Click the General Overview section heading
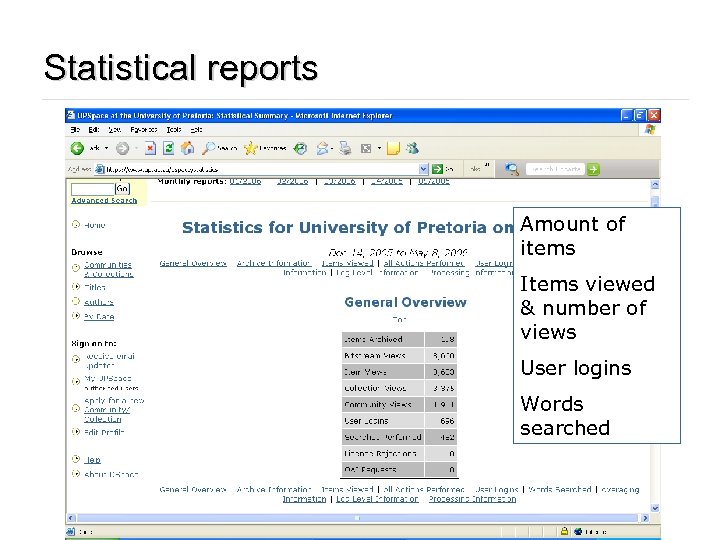720x540 pixels. coord(405,302)
